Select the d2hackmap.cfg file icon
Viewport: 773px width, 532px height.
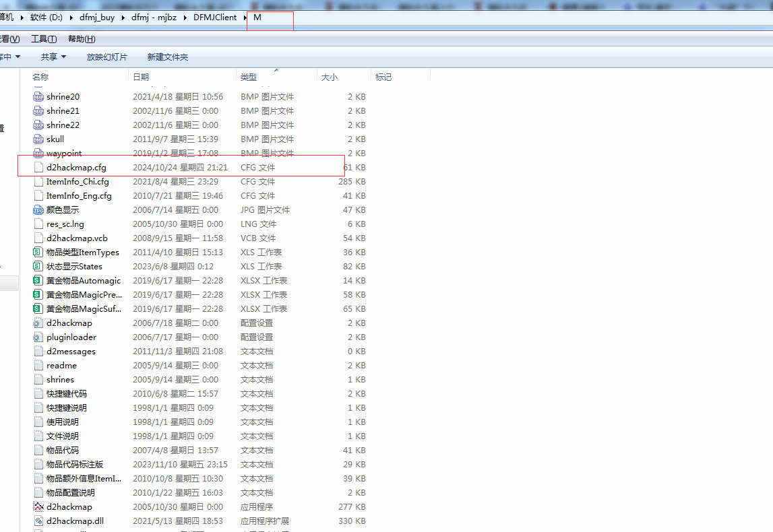[x=38, y=168]
